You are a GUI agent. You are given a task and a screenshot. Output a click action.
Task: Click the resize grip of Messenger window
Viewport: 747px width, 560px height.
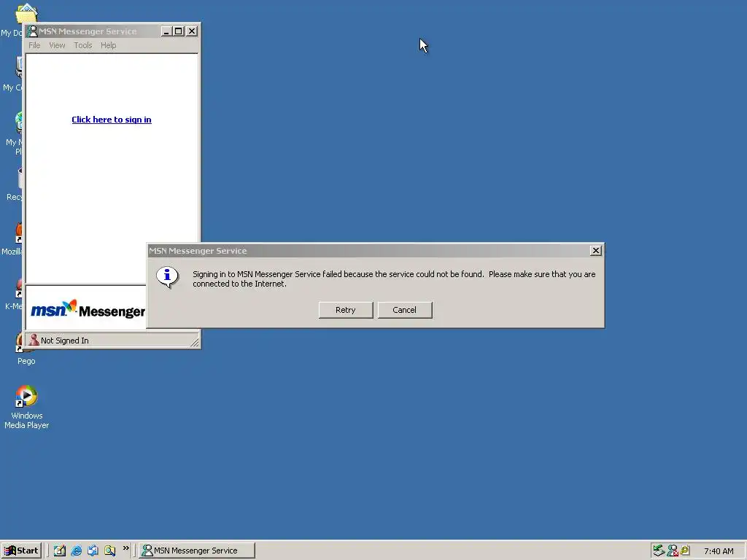pos(194,342)
